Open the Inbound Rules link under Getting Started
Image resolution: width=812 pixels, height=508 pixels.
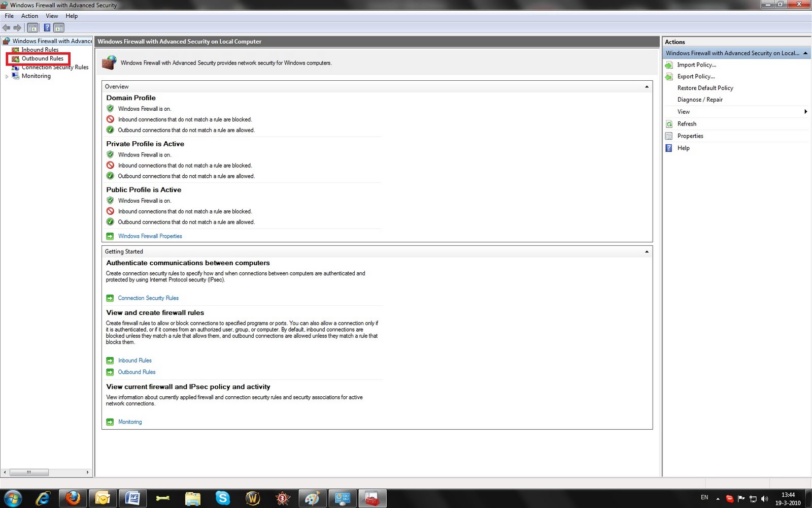pyautogui.click(x=134, y=361)
